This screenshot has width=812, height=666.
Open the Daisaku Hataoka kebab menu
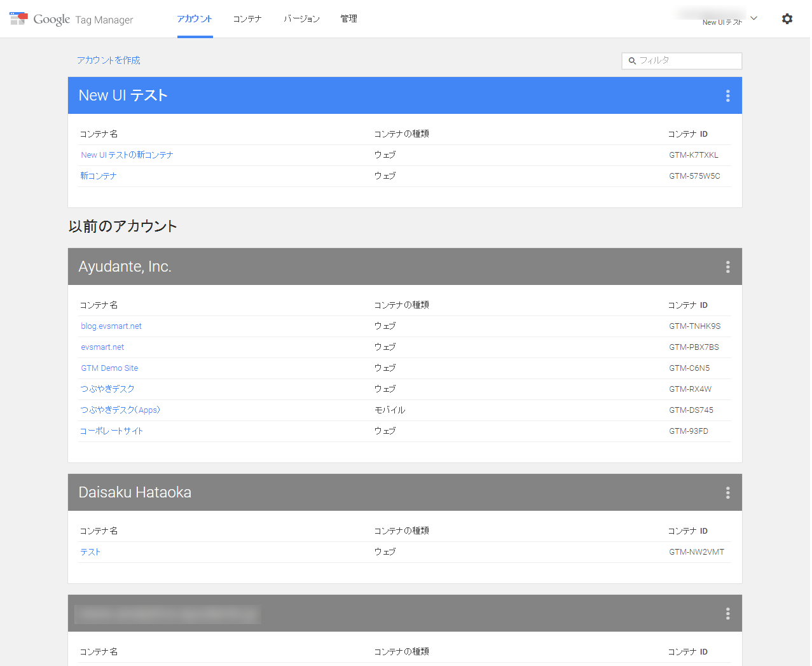point(728,492)
